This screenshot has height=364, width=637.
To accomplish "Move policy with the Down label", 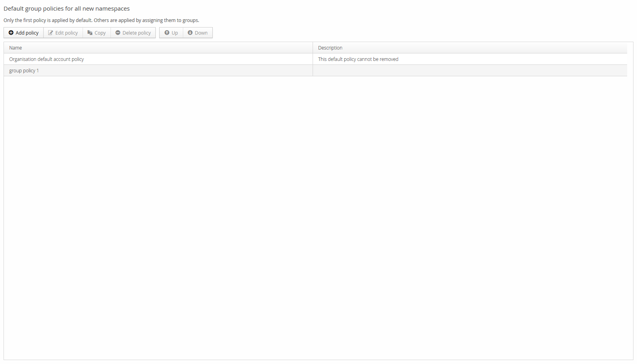I will pyautogui.click(x=201, y=33).
